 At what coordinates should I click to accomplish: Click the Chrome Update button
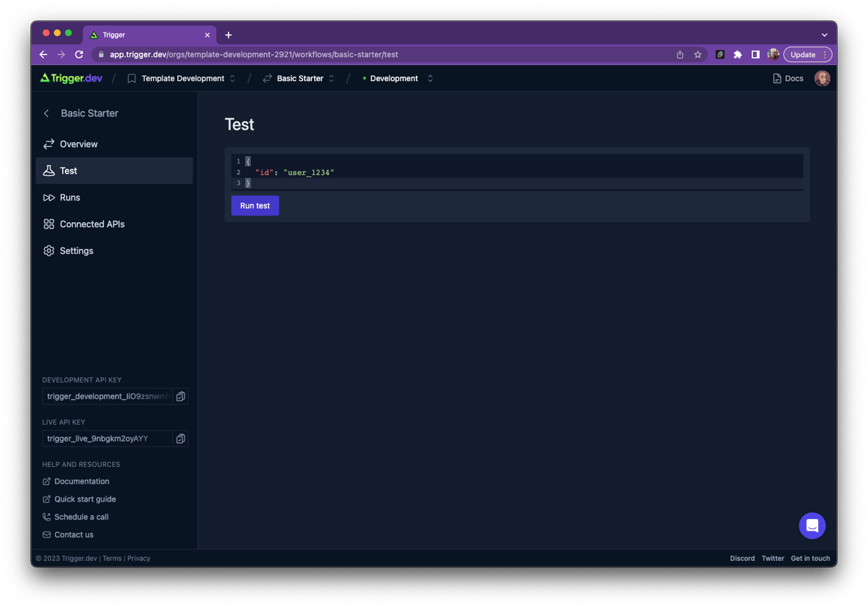click(808, 54)
